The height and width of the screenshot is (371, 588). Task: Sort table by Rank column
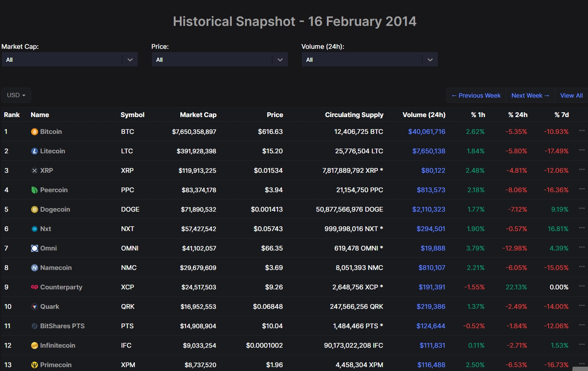12,115
